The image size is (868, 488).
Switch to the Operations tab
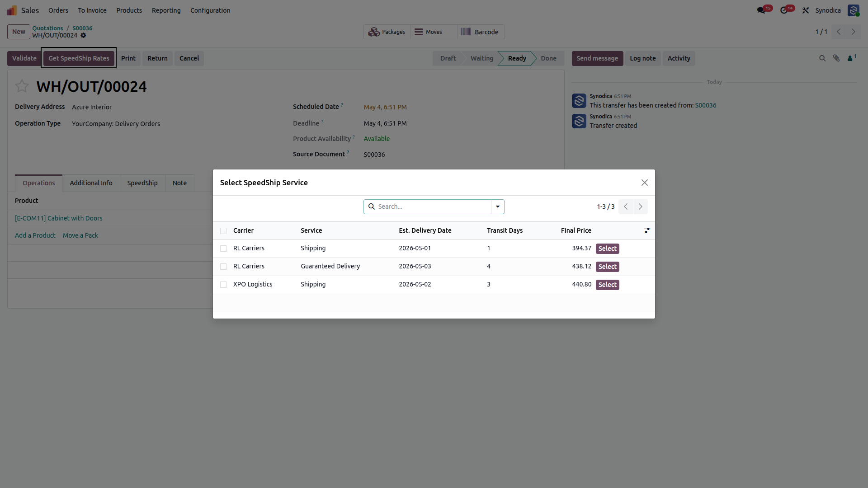coord(39,183)
